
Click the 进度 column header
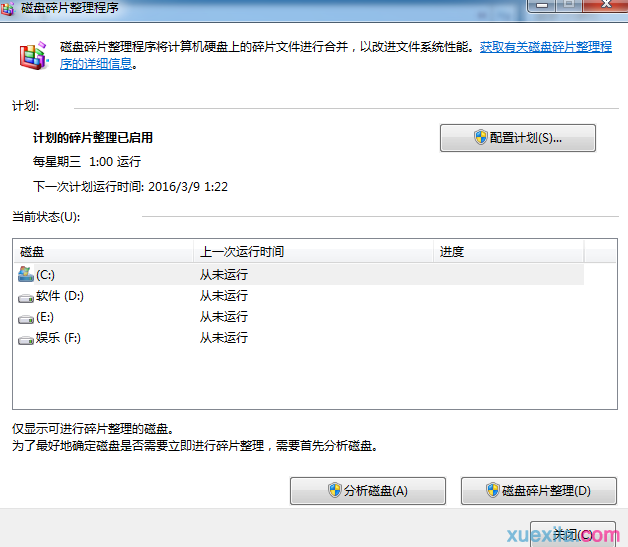(509, 251)
